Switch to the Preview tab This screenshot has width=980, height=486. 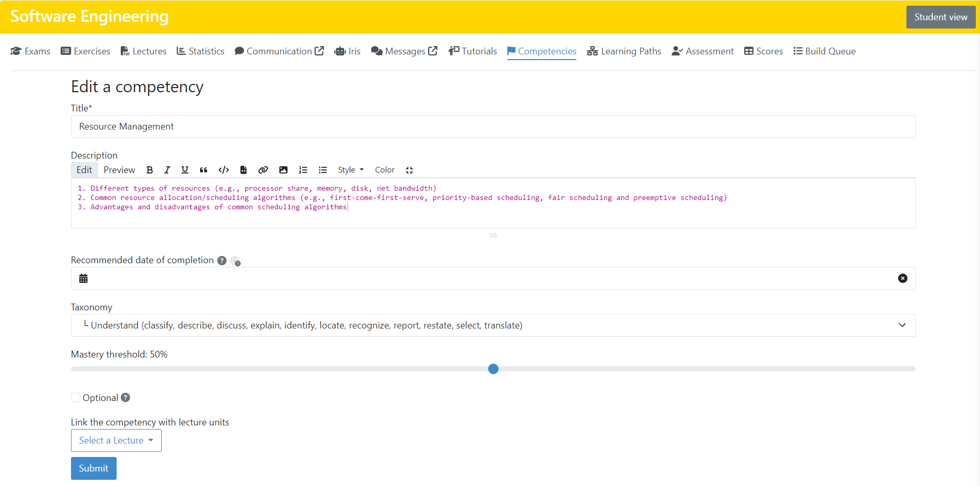[x=119, y=170]
